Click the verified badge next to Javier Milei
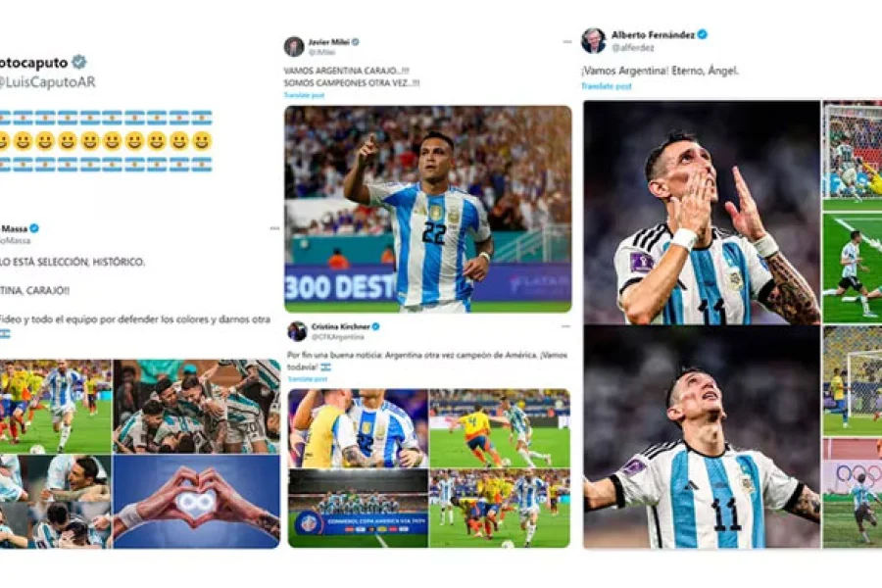Screen dimensions: 882x588 click(x=356, y=41)
